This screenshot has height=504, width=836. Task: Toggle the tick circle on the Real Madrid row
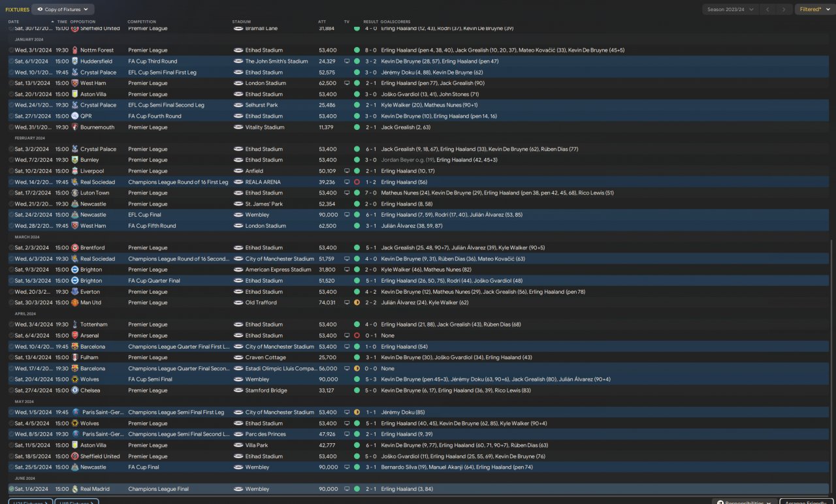11,489
